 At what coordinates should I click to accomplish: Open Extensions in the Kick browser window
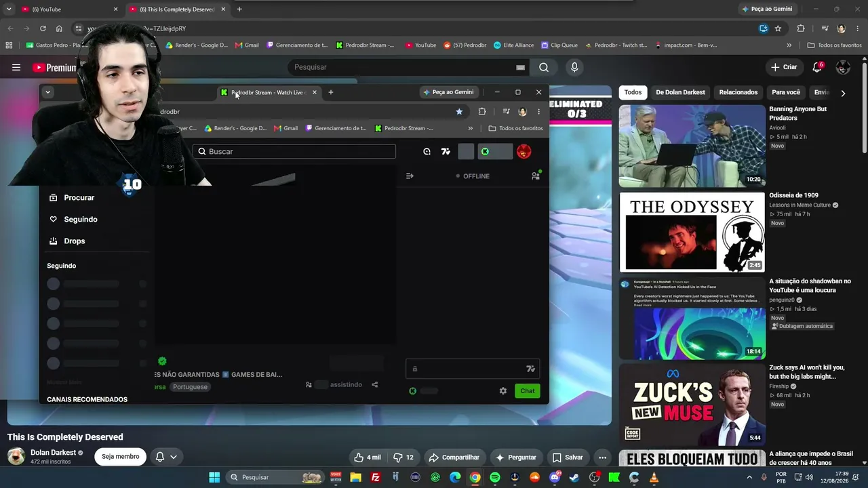pyautogui.click(x=482, y=111)
